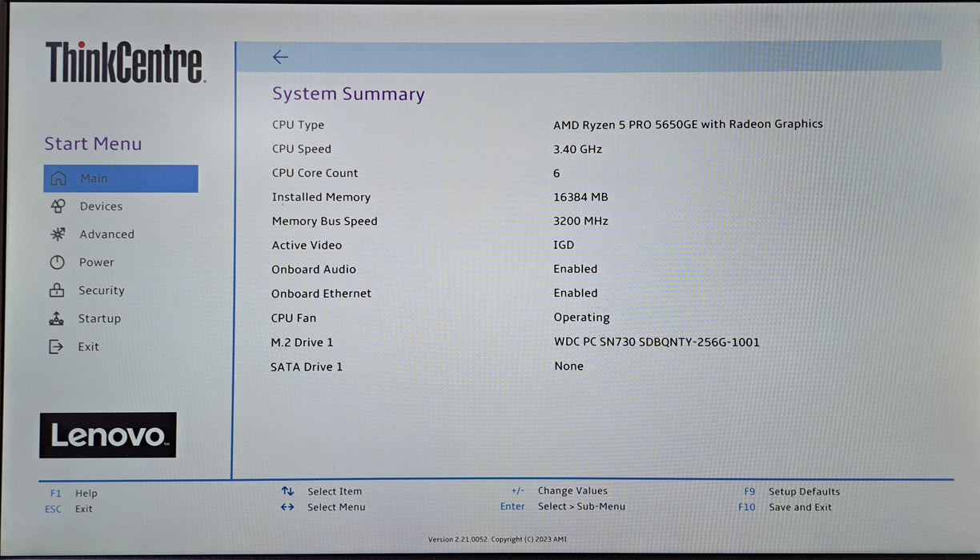Click the System Summary heading
Viewport: 980px width, 560px height.
click(348, 94)
